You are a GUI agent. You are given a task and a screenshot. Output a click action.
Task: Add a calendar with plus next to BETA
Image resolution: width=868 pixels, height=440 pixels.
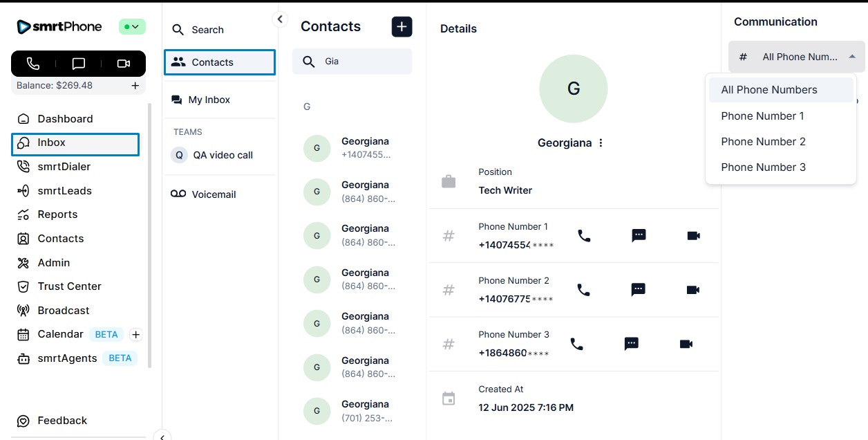coord(136,335)
